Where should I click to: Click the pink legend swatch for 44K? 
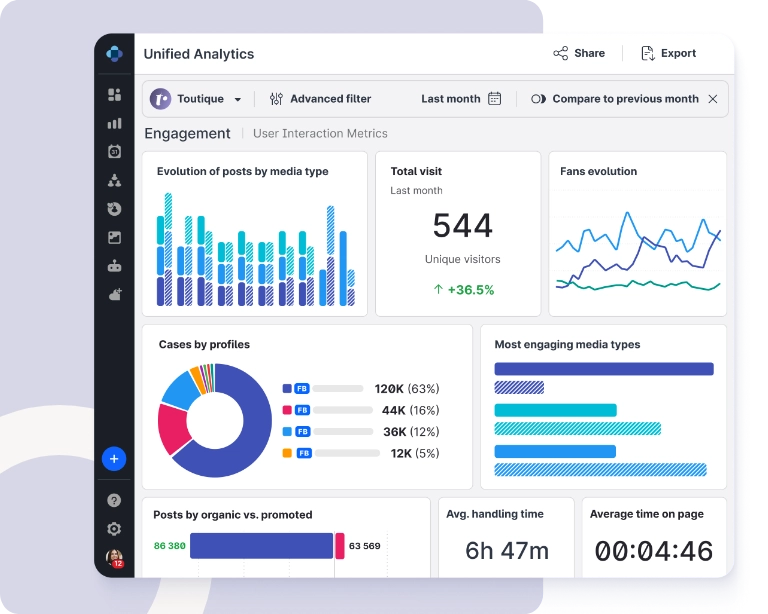coord(287,410)
